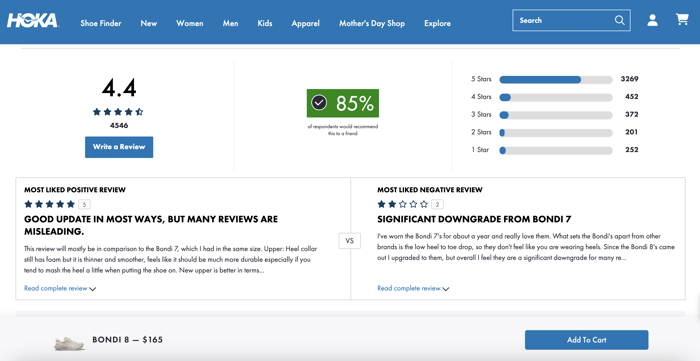
Task: Open the New menu
Action: pyautogui.click(x=149, y=23)
